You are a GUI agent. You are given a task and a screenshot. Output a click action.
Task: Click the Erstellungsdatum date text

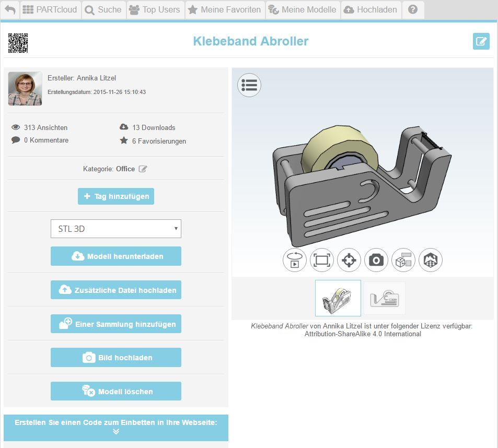[x=97, y=92]
